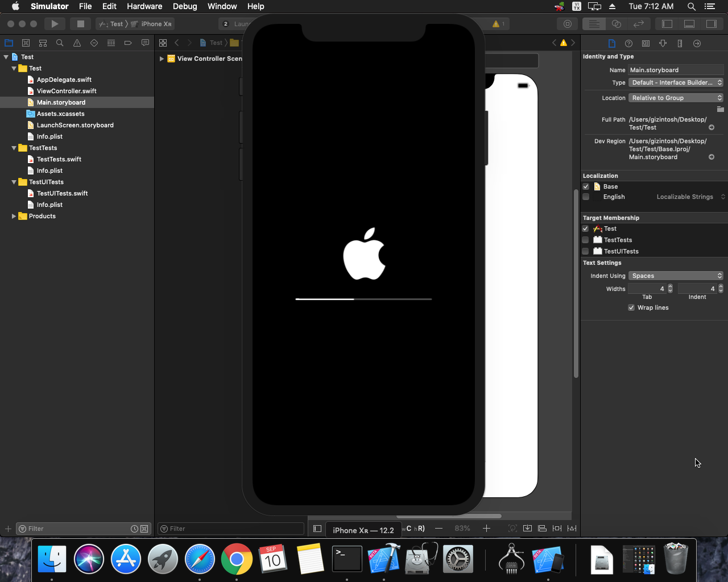Collapse the Test project root
Screen dimensions: 728x582
tap(6, 57)
